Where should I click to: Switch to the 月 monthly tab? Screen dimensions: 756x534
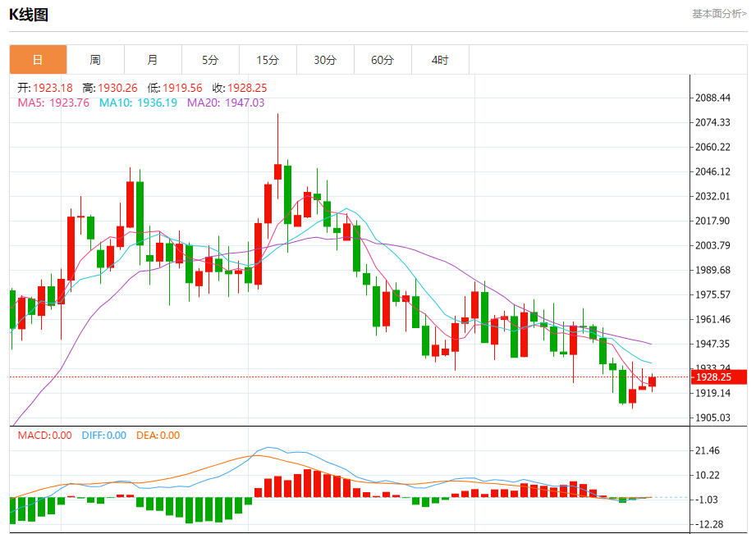click(x=153, y=60)
